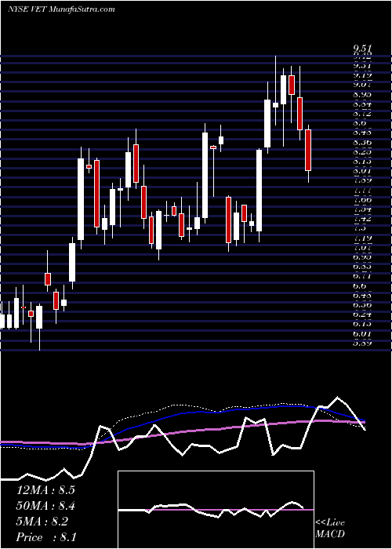Select the 50MA : 8.4 value
Viewport: 392px width, 549px height.
pos(45,506)
